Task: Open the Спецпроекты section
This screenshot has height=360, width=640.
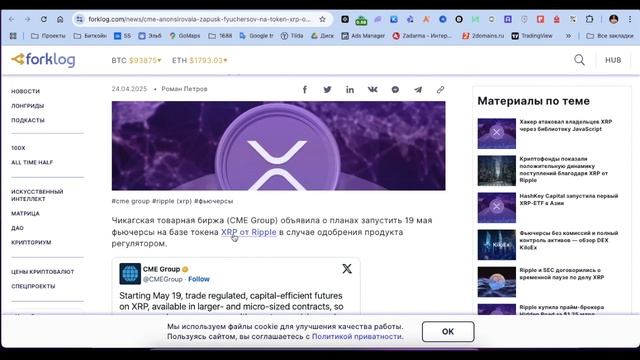Action: point(33,287)
